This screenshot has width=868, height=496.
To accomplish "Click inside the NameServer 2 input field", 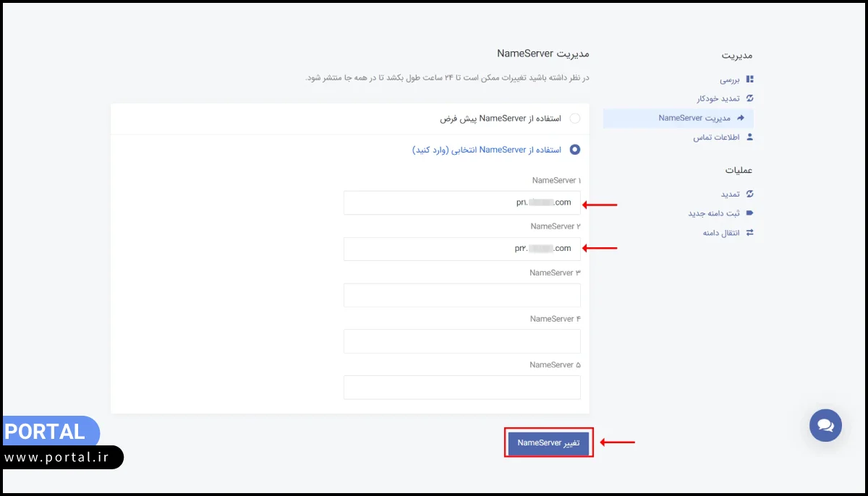I will pos(462,248).
